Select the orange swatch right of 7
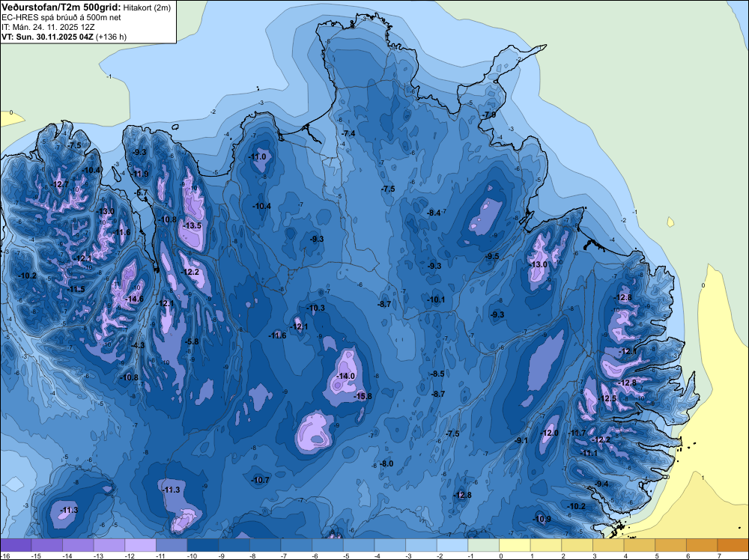Image resolution: width=749 pixels, height=560 pixels. point(733,545)
